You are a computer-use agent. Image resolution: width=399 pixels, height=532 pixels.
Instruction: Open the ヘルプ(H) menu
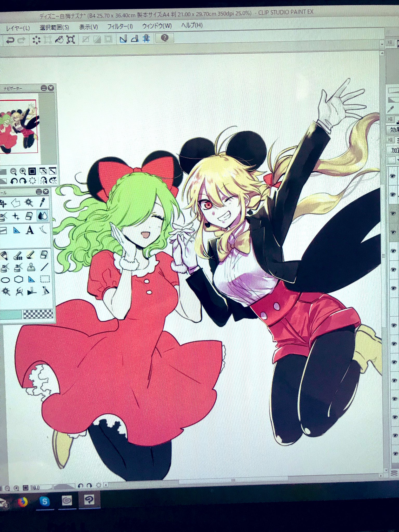[192, 25]
